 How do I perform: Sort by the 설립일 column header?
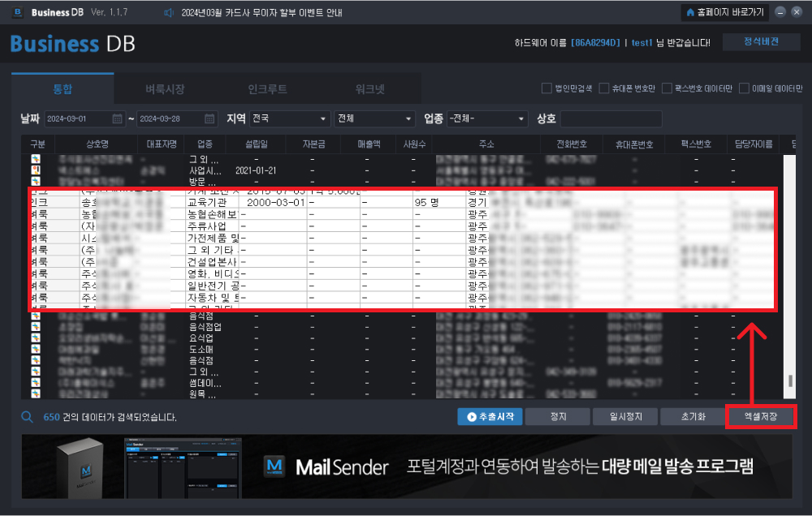257,144
